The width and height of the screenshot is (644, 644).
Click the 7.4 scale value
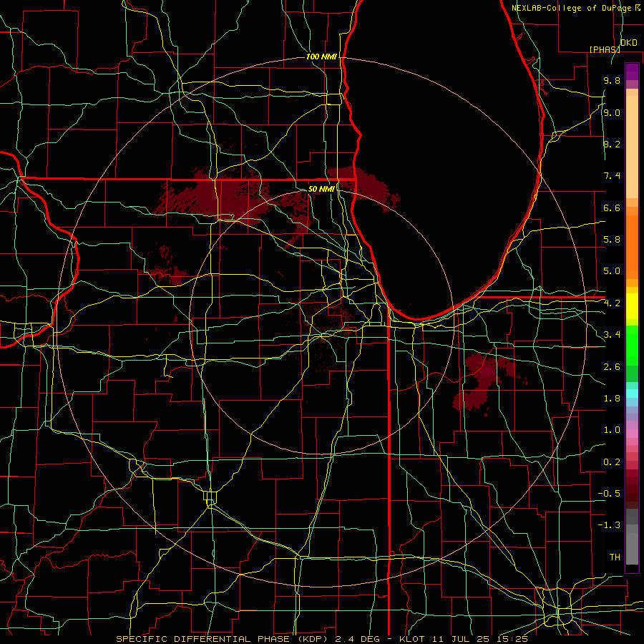(612, 176)
